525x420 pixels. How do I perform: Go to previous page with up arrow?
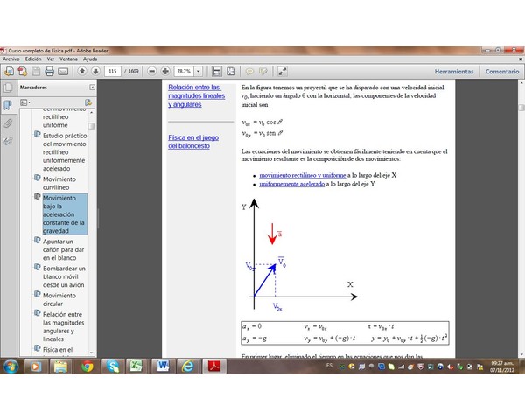[x=82, y=72]
